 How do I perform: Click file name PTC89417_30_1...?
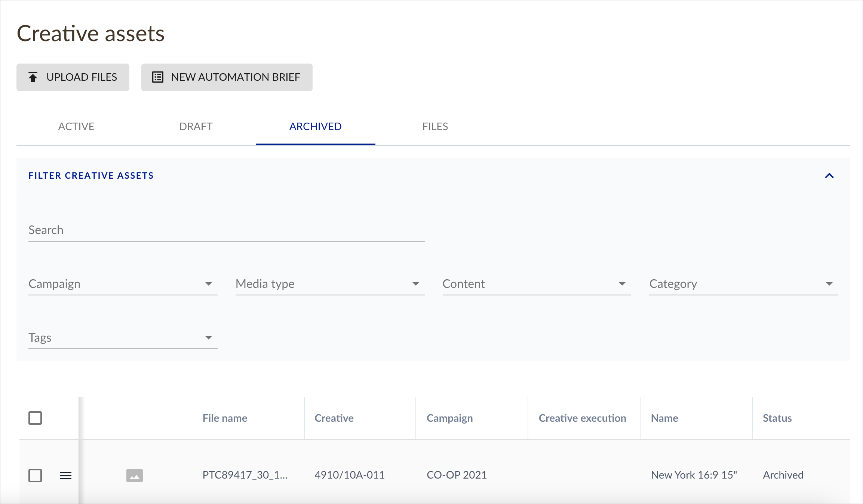click(245, 475)
